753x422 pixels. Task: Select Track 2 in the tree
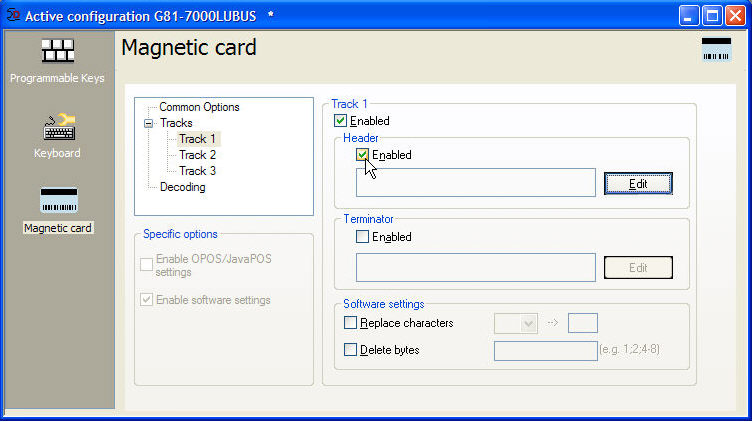(197, 155)
